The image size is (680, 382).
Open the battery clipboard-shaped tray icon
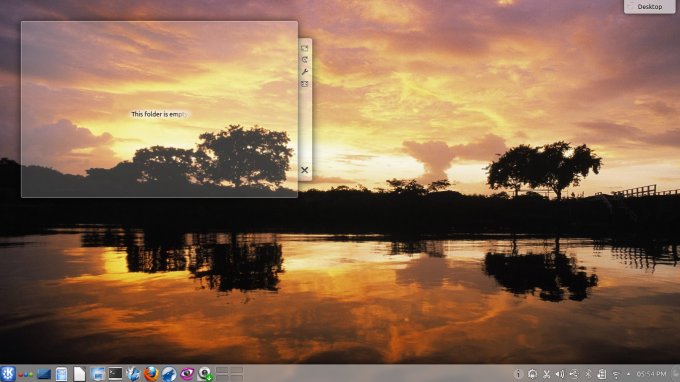point(602,374)
